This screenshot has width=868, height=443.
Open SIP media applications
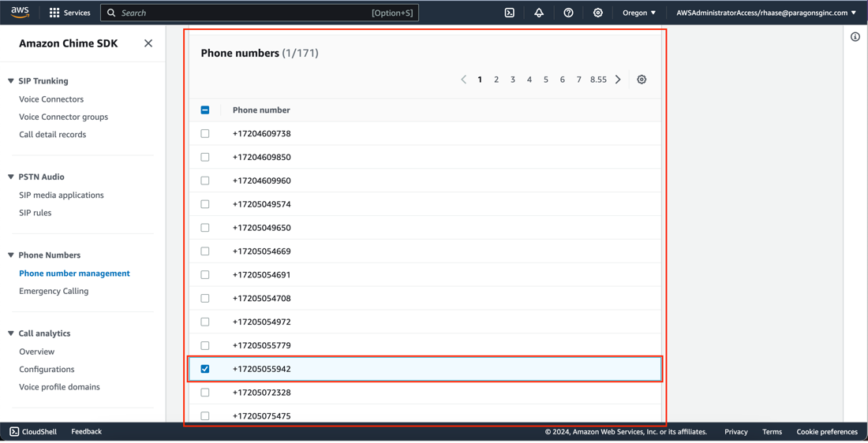pyautogui.click(x=62, y=195)
